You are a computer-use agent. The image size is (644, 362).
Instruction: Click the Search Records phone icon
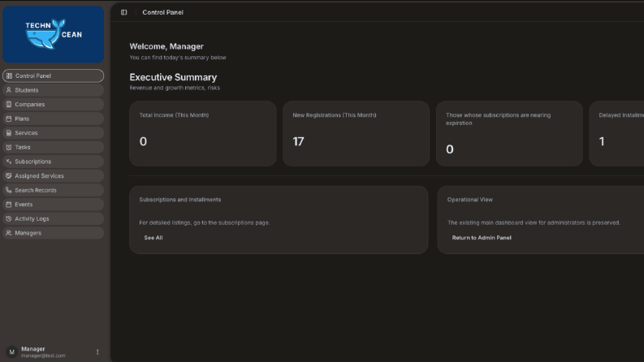tap(9, 190)
